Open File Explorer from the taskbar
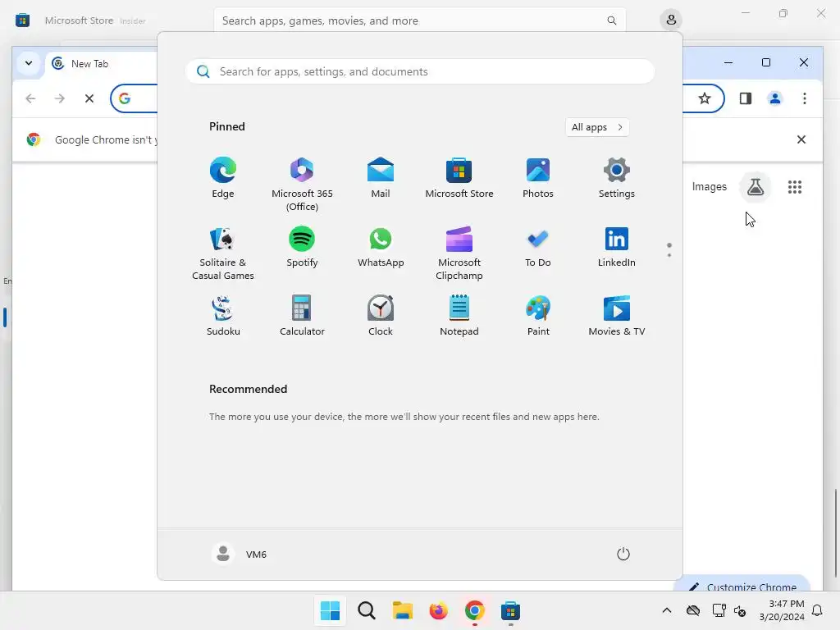 (402, 610)
